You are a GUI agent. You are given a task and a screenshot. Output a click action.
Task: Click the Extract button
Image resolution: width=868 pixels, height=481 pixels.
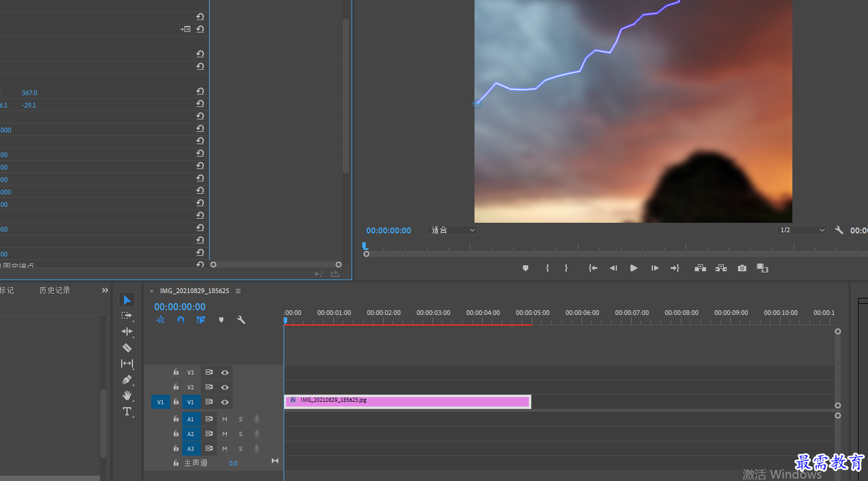[721, 268]
